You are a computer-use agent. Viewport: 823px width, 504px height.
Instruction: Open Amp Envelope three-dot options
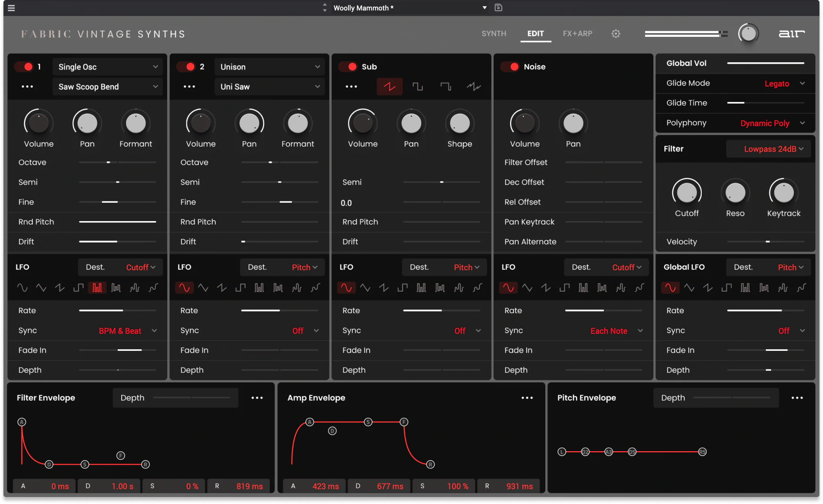(527, 398)
